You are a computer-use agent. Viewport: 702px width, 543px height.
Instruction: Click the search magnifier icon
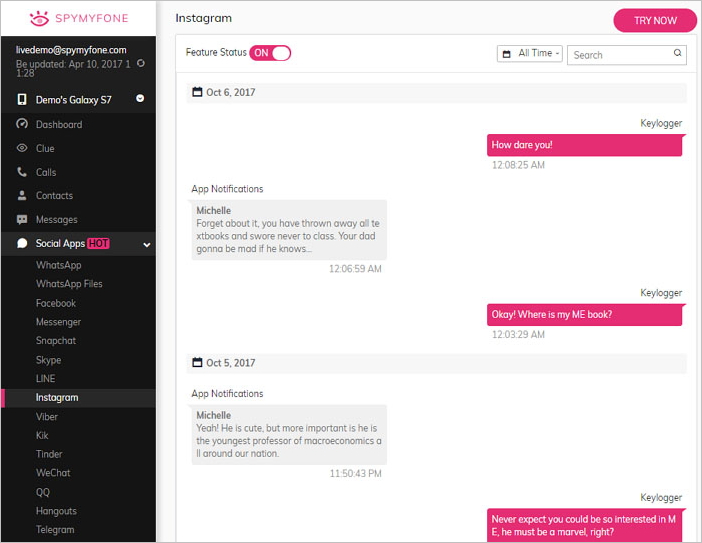pos(677,54)
